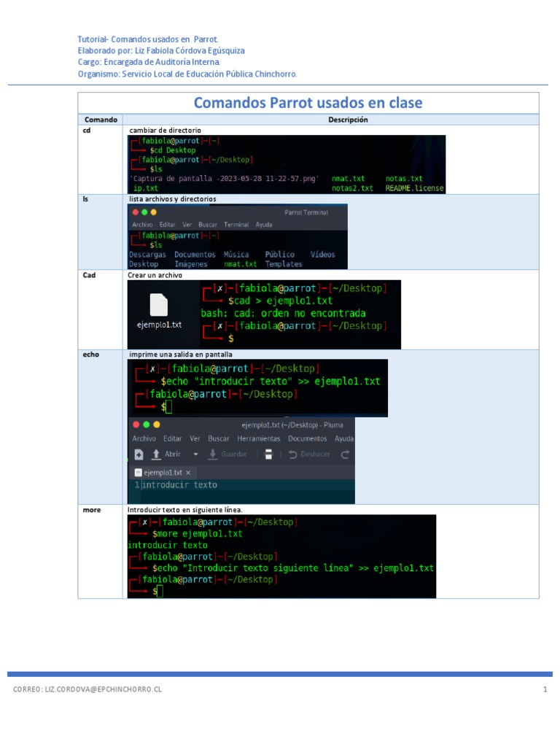The height and width of the screenshot is (747, 560).
Task: Click the green button of Parrot Terminal window
Action: pos(144,212)
